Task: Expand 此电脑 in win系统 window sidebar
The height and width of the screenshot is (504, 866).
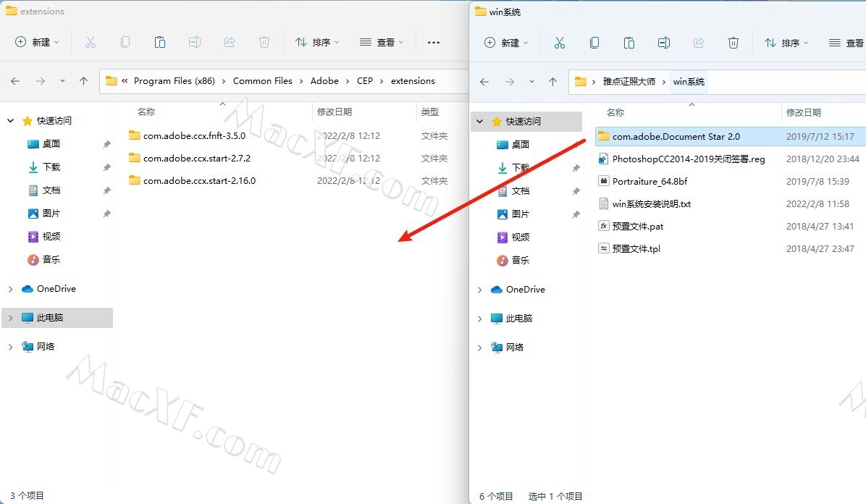Action: coord(479,319)
